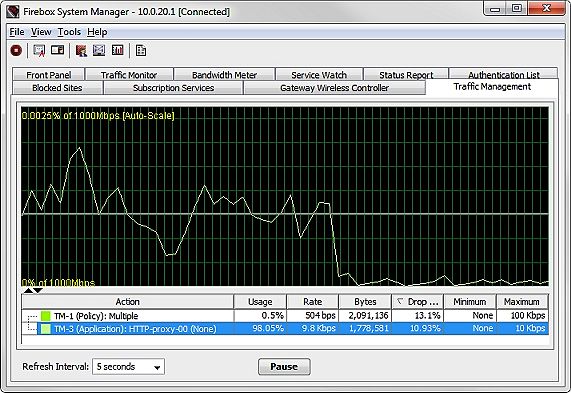Switch to the Blocked Sites tab
The height and width of the screenshot is (393, 571).
[x=57, y=88]
